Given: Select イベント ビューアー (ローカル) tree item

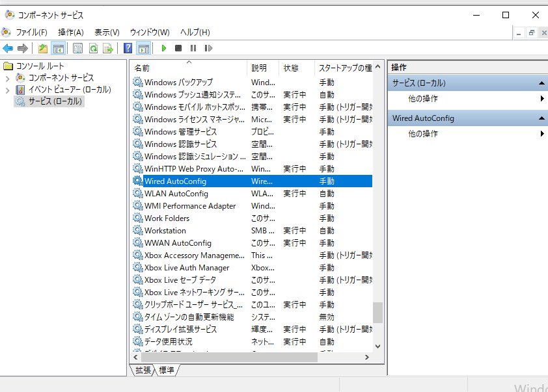Looking at the screenshot, I should tap(70, 90).
